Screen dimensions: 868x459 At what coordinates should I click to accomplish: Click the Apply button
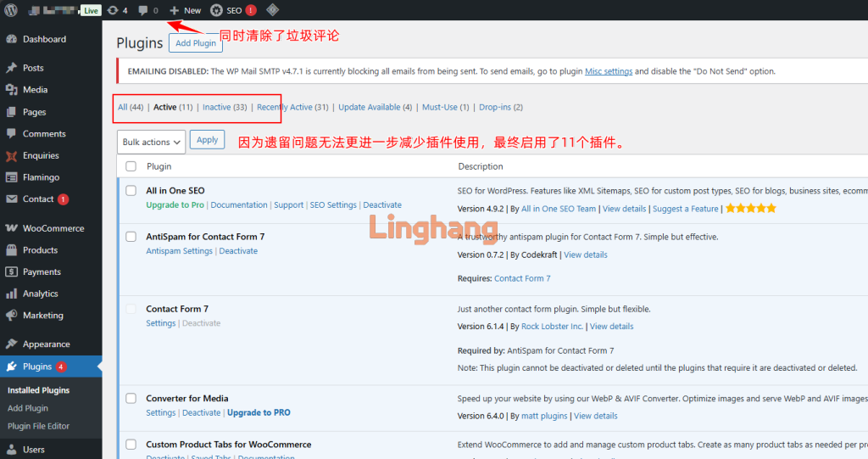coord(208,141)
